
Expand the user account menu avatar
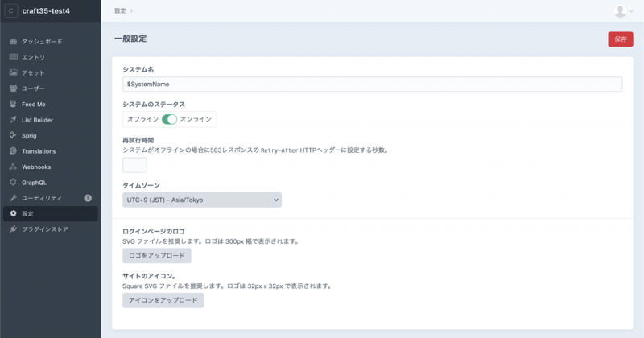(x=623, y=10)
